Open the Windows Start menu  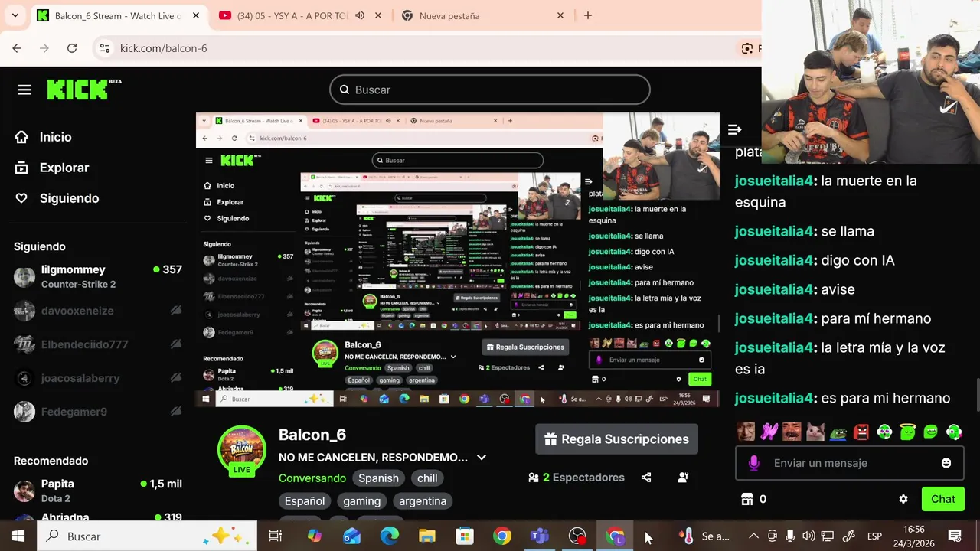[18, 536]
